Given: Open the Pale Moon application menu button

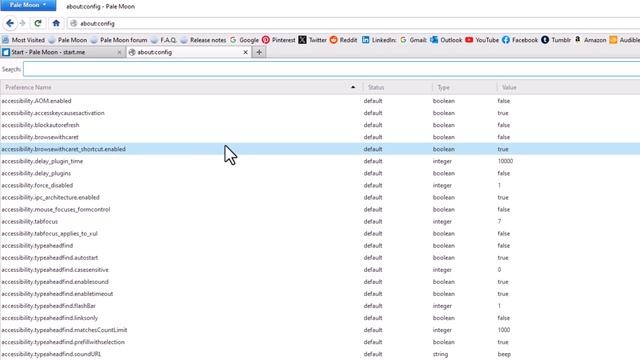Looking at the screenshot, I should pos(28,5).
